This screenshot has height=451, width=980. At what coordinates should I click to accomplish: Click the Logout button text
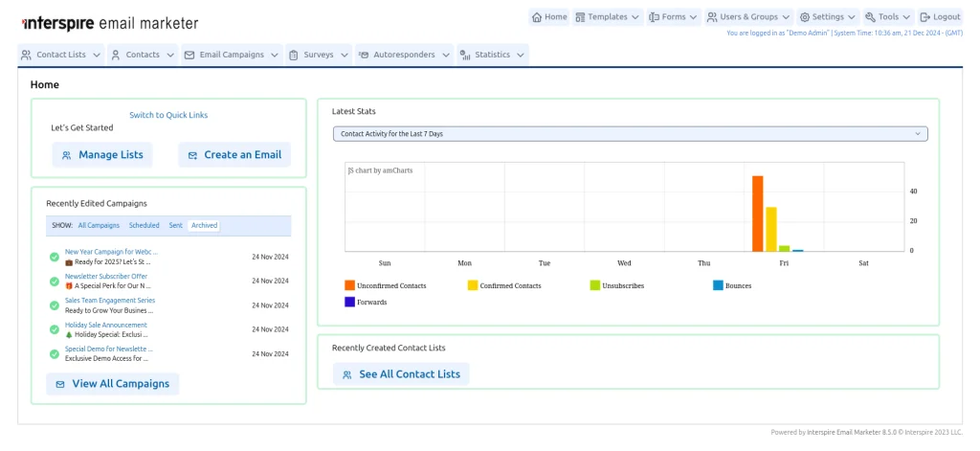(947, 17)
